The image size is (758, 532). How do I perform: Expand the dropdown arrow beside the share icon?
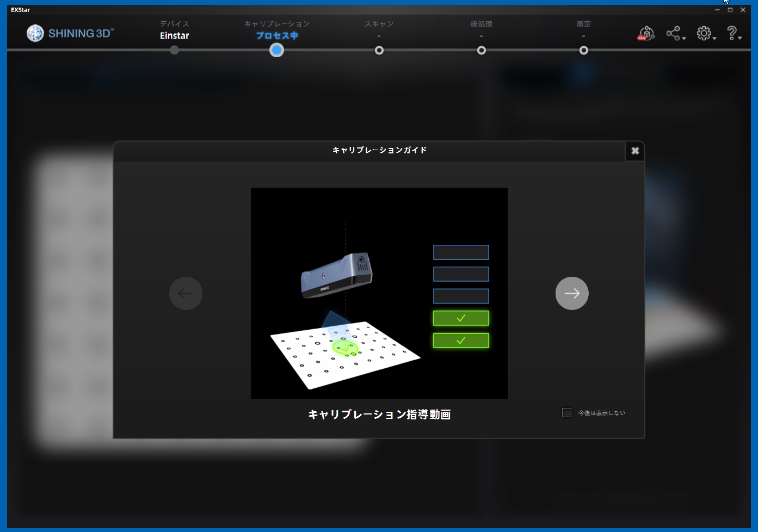(684, 39)
